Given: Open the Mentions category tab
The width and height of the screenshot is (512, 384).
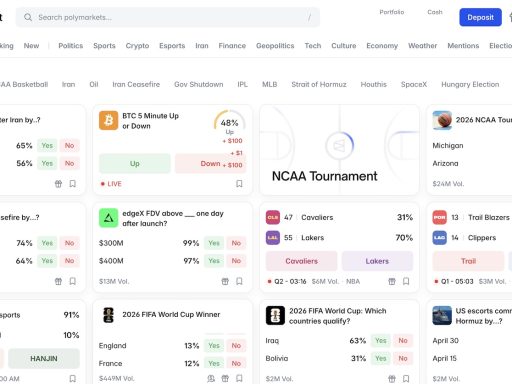Looking at the screenshot, I should (x=463, y=46).
